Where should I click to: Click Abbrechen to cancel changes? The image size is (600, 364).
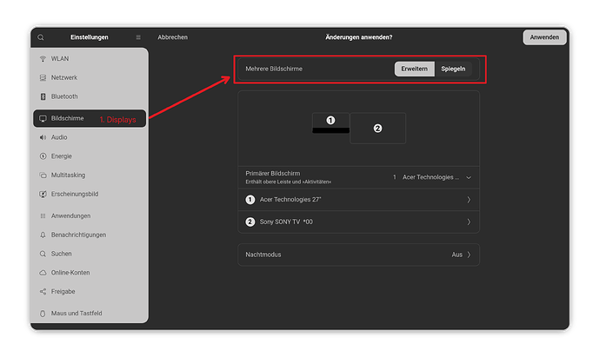[x=172, y=37]
